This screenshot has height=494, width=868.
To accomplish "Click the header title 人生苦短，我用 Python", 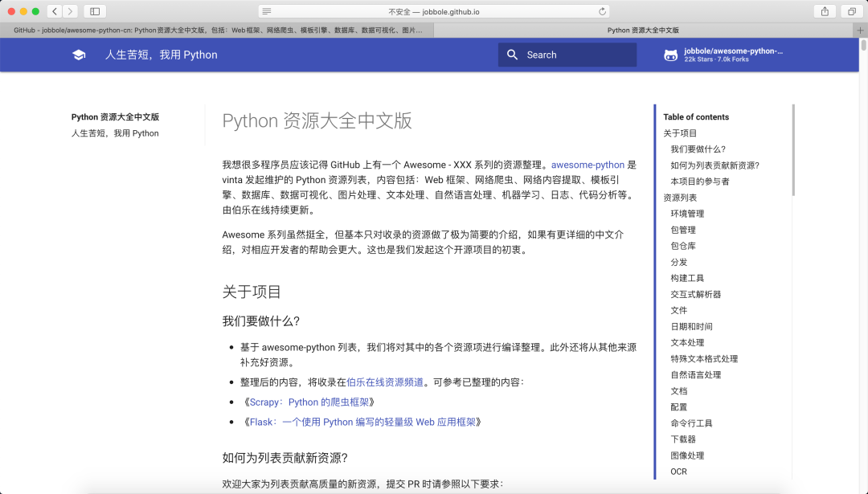I will [161, 55].
